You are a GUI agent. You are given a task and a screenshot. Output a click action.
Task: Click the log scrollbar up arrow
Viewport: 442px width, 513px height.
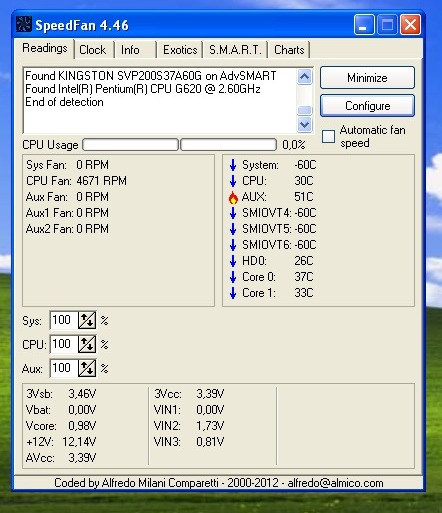tap(304, 77)
